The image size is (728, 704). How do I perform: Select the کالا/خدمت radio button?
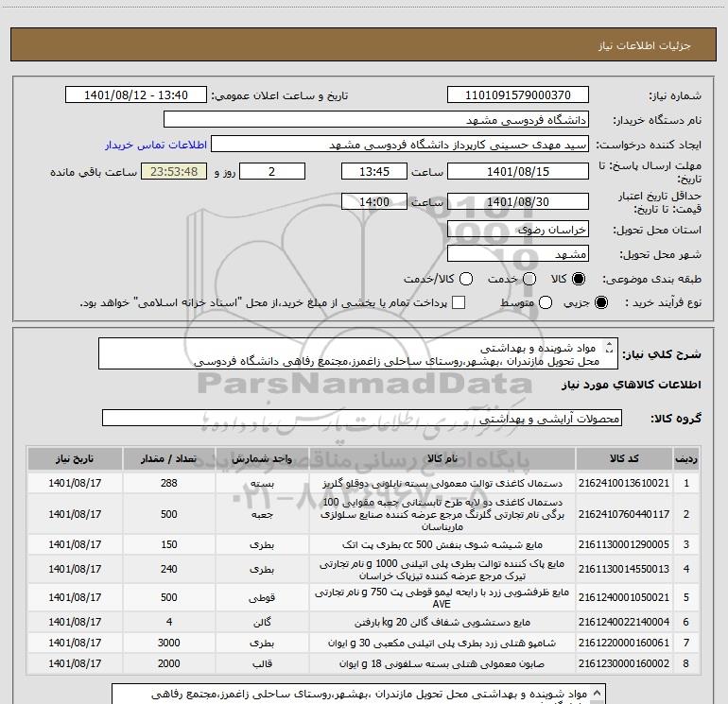pyautogui.click(x=466, y=279)
